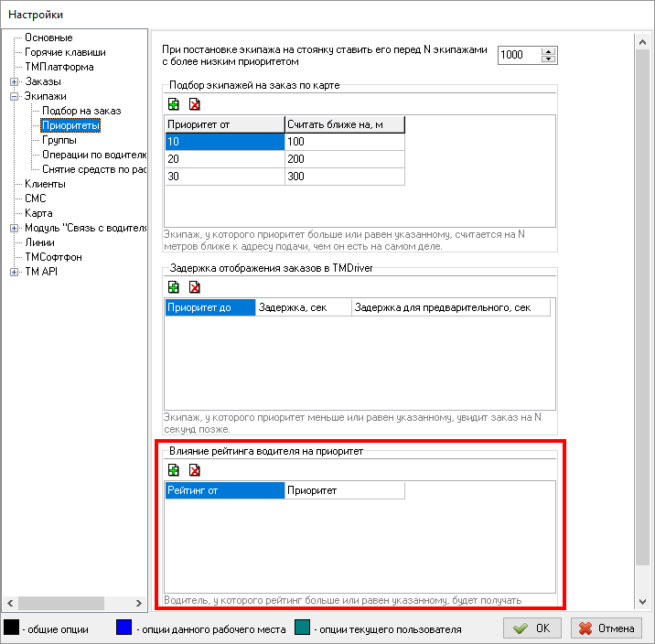
Task: Open the Горячие клавиши settings
Action: tap(64, 52)
